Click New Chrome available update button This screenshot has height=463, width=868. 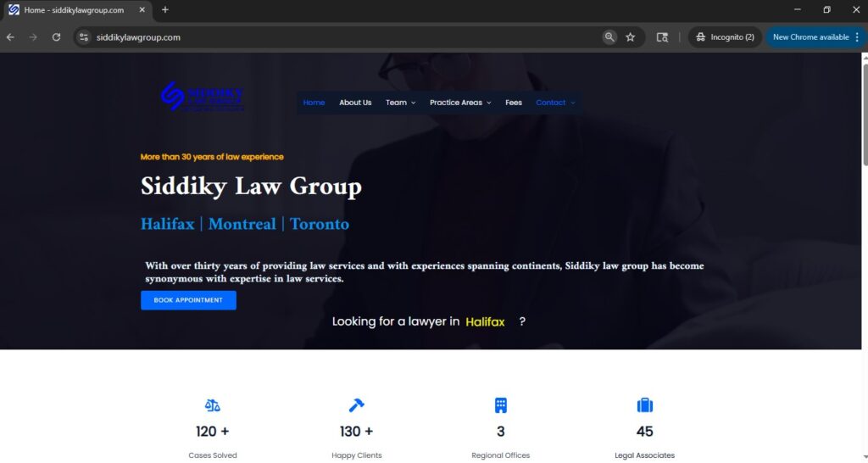tap(810, 37)
